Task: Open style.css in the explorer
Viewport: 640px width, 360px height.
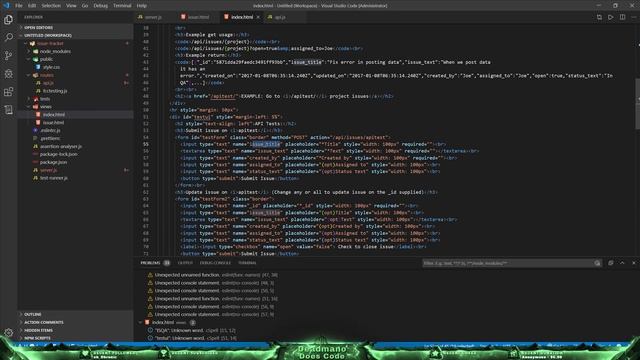Action: 51,67
